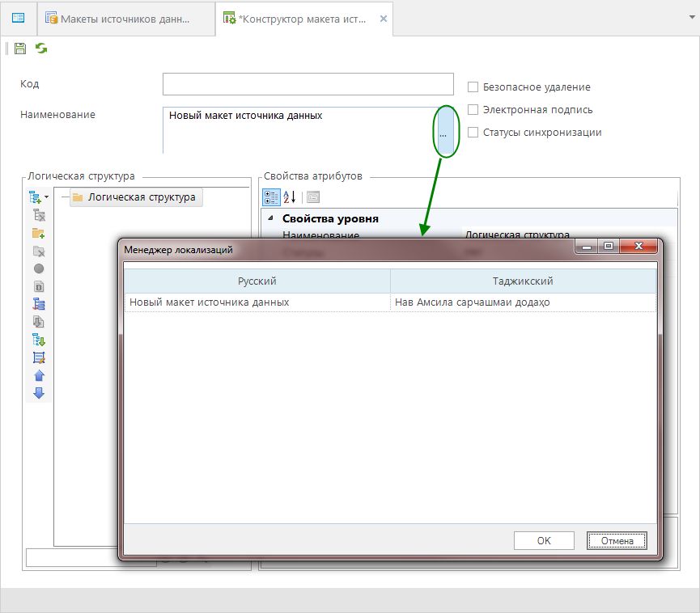Screen dimensions: 700x613
Task: Click the gray circle icon in structure toolbar
Action: coord(38,268)
